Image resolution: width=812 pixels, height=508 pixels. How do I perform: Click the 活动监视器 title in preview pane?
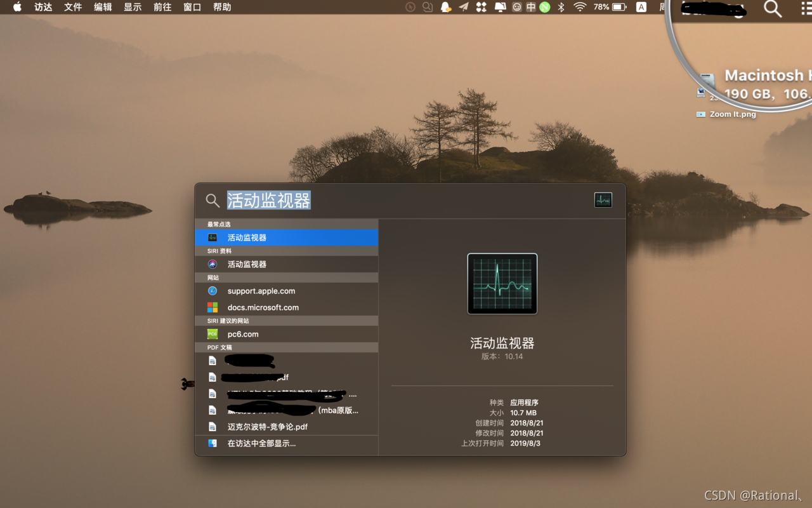pos(502,344)
